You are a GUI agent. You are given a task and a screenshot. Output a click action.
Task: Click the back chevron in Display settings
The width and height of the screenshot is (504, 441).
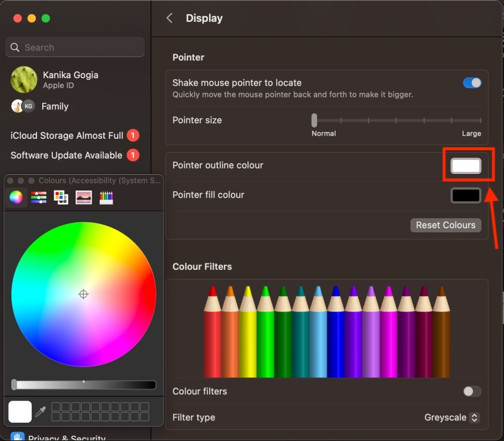pyautogui.click(x=169, y=18)
